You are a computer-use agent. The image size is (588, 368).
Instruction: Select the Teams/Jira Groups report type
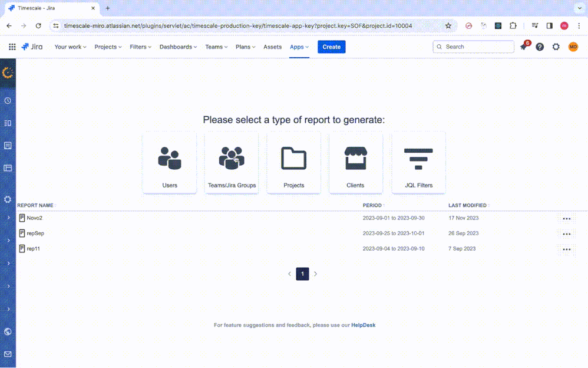point(231,162)
